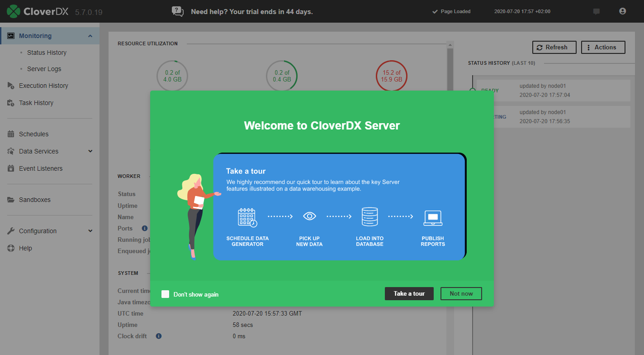Open the Server Logs menu item

point(44,69)
